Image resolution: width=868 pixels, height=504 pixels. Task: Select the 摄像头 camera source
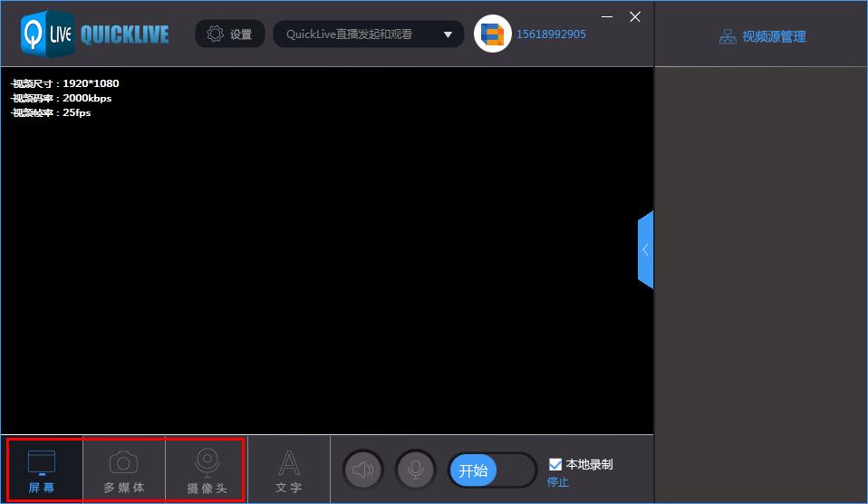tap(207, 470)
